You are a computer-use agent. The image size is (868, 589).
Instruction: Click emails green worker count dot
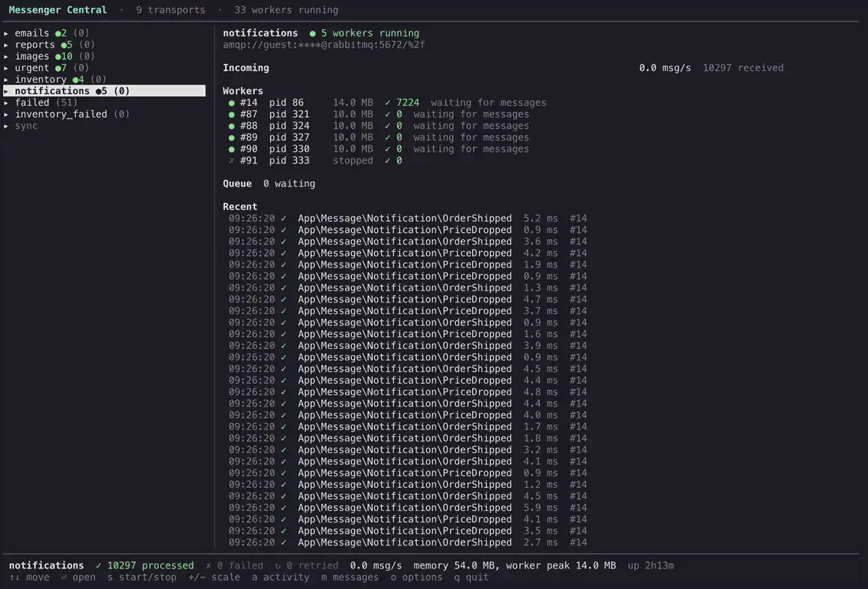[x=58, y=34]
